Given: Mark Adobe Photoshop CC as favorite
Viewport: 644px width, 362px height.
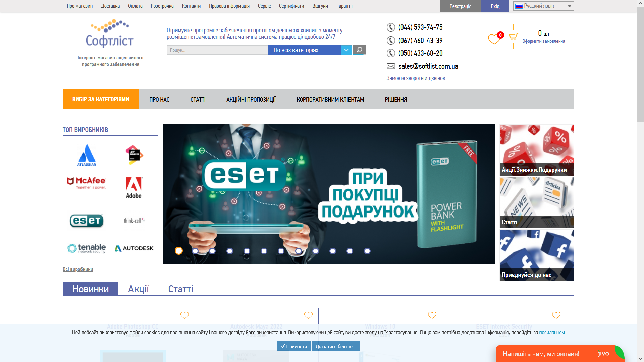Looking at the screenshot, I should 184,315.
